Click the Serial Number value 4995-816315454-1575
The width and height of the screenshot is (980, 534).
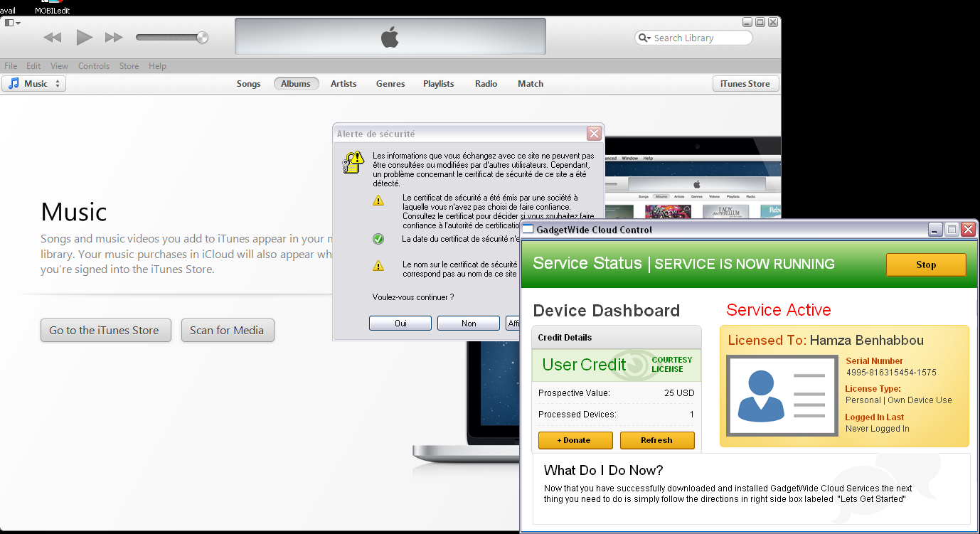click(x=891, y=373)
